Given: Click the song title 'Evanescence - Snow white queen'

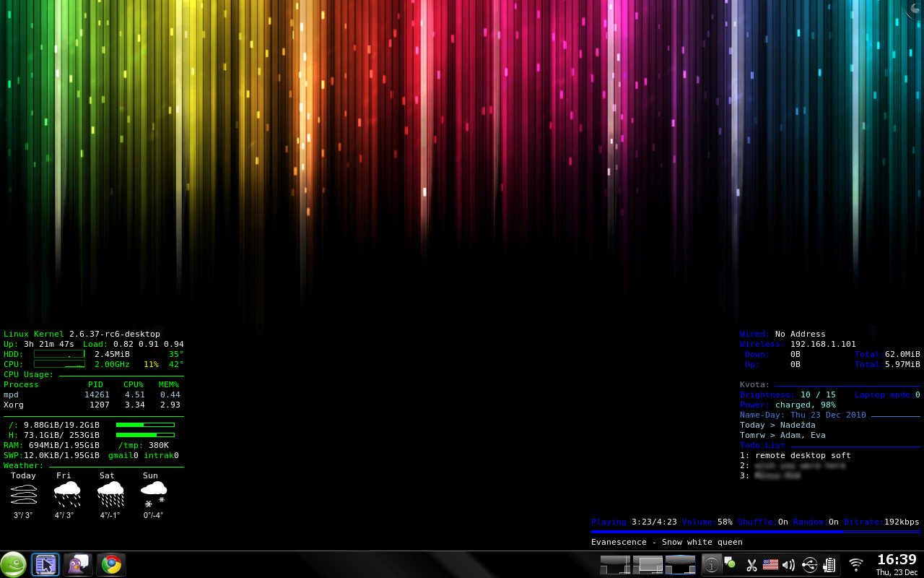Looking at the screenshot, I should click(x=667, y=542).
